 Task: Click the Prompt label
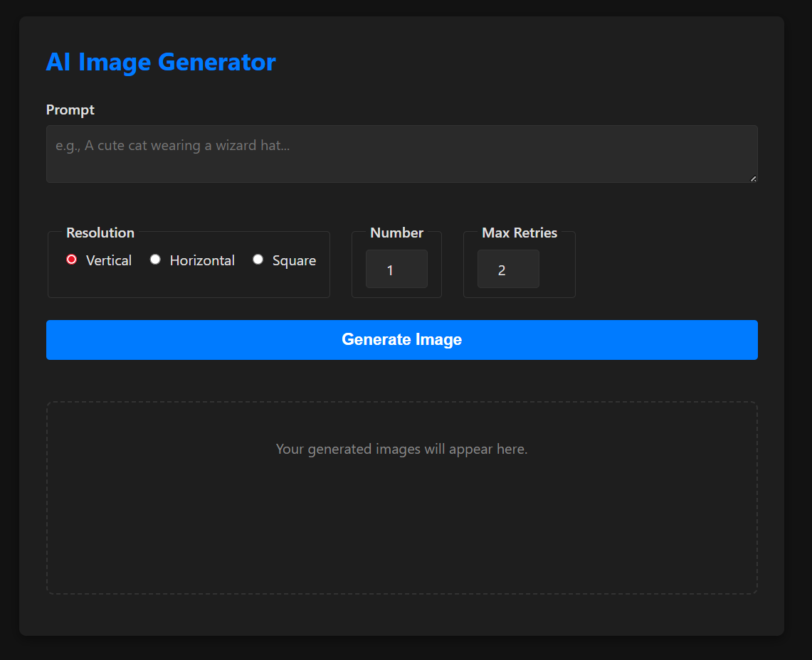(x=70, y=110)
